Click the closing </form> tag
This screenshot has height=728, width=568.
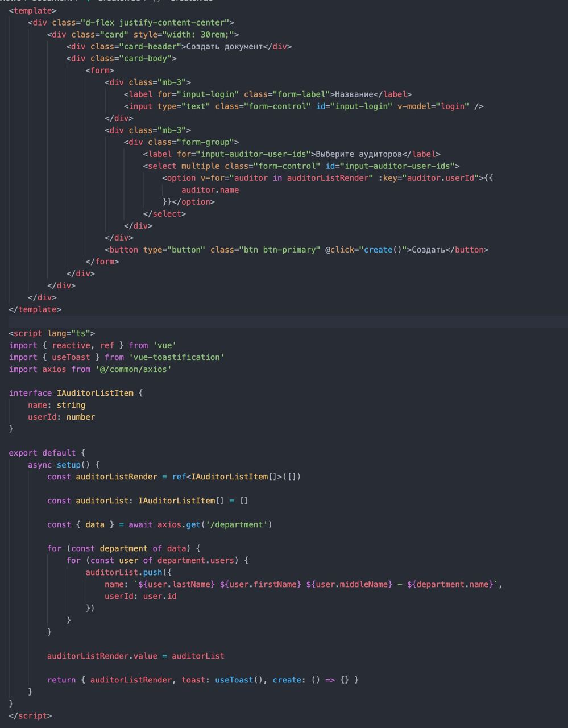[102, 262]
